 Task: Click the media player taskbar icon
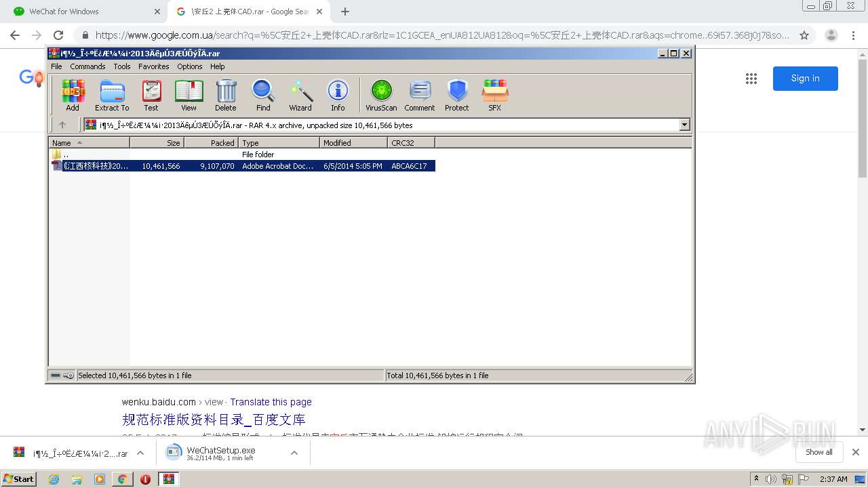click(x=100, y=479)
